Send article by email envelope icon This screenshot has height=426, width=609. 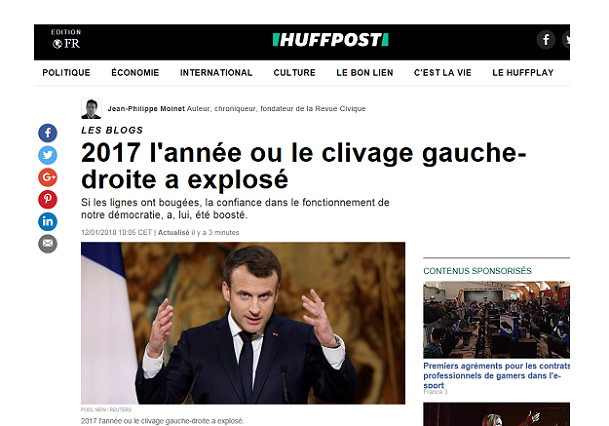(x=47, y=243)
